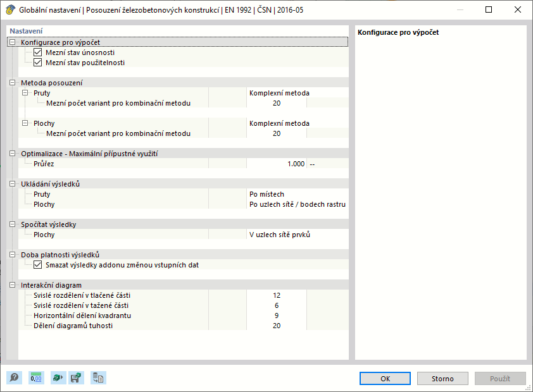The image size is (533, 392).
Task: Uncheck Smazat výsledky addonu změnou vstupních dat
Action: click(38, 265)
